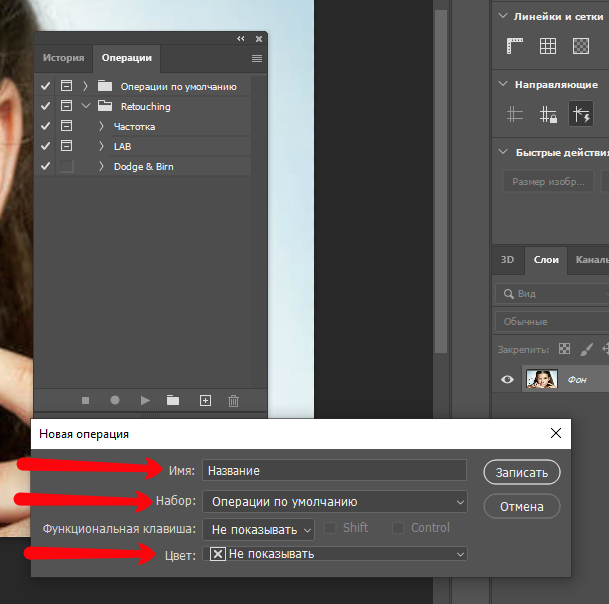This screenshot has width=609, height=604.
Task: Click the Stop recording square button
Action: [x=85, y=400]
